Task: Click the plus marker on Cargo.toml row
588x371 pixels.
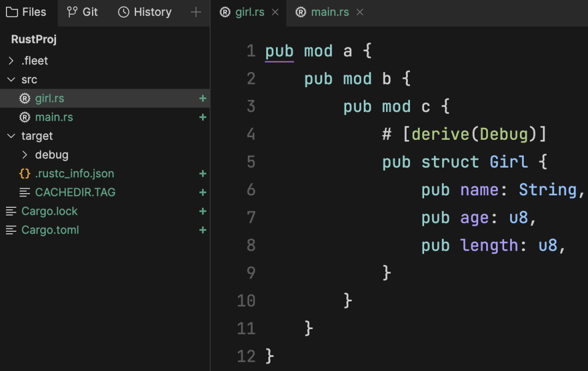Action: (203, 230)
